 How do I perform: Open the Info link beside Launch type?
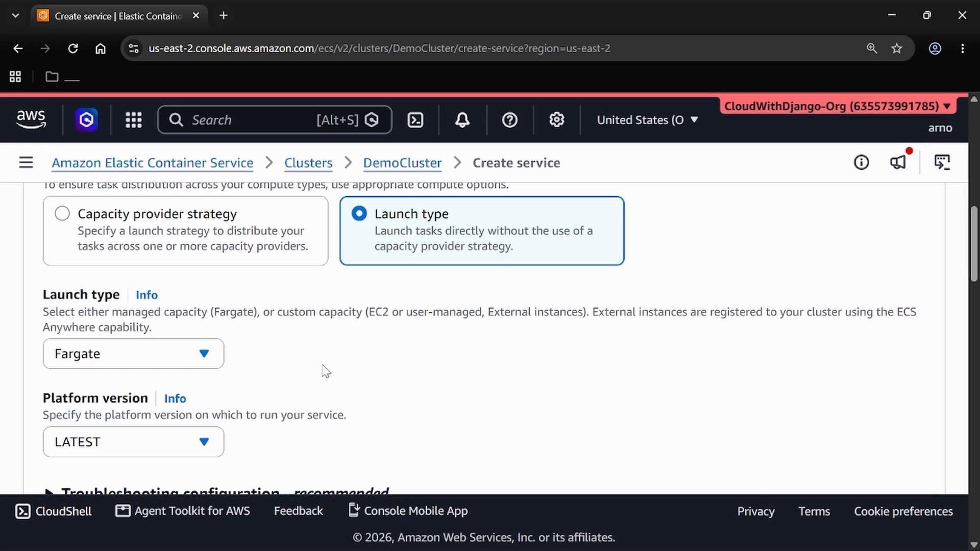(x=146, y=295)
